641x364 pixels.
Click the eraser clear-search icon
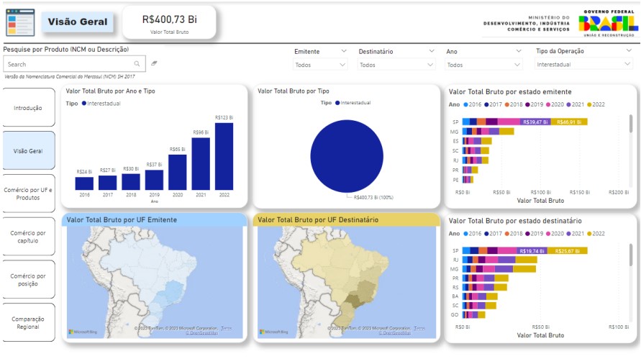154,64
